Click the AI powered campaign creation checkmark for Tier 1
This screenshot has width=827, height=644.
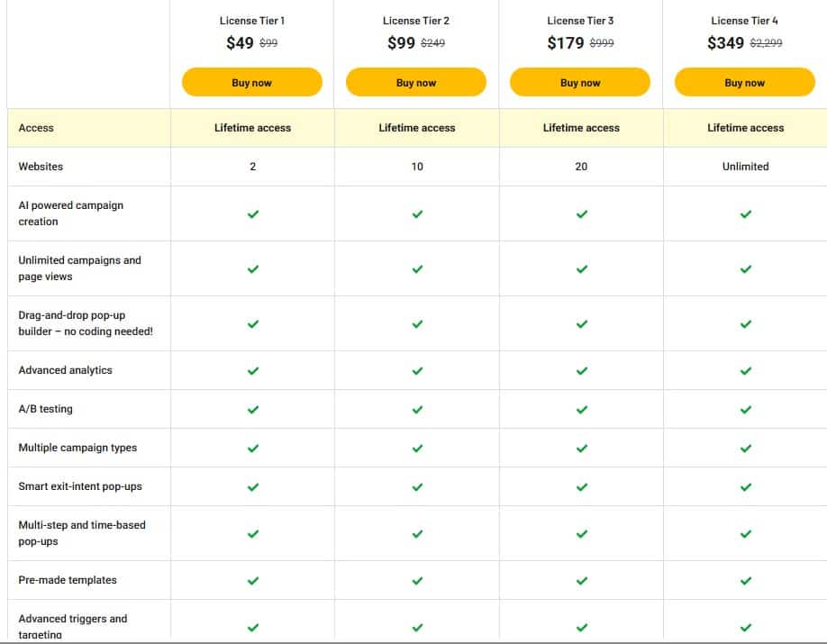pyautogui.click(x=252, y=213)
